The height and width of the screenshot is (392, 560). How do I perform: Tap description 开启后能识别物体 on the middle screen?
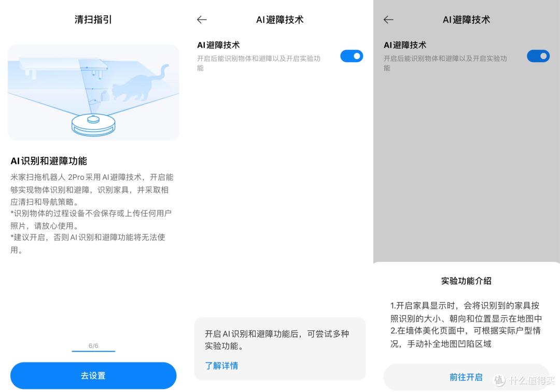click(259, 63)
